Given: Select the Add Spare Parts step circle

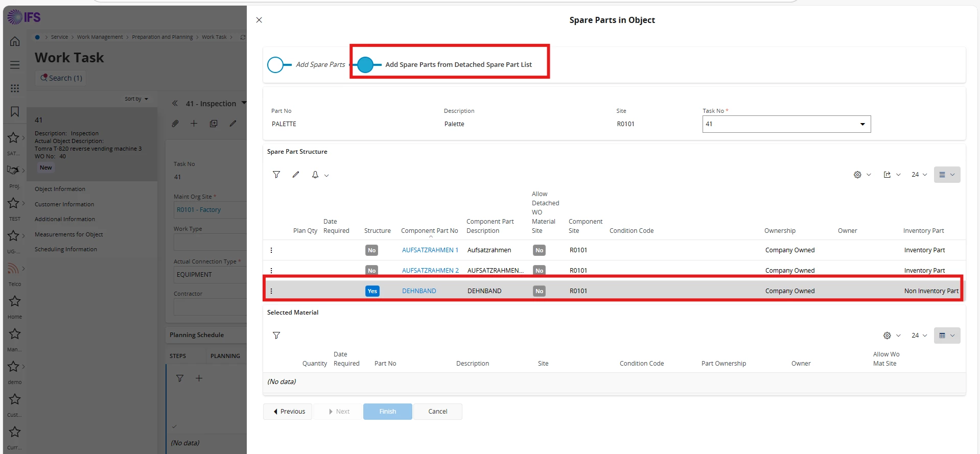Looking at the screenshot, I should pyautogui.click(x=275, y=65).
